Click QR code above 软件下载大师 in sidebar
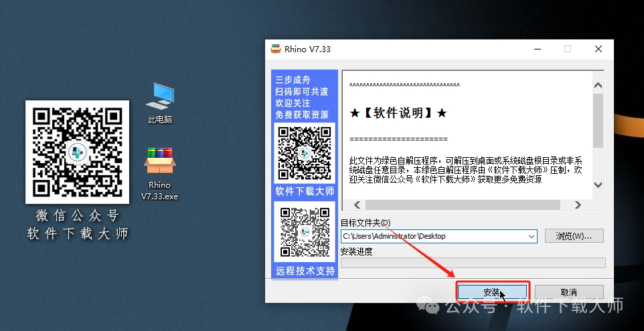The height and width of the screenshot is (331, 644). coord(305,153)
